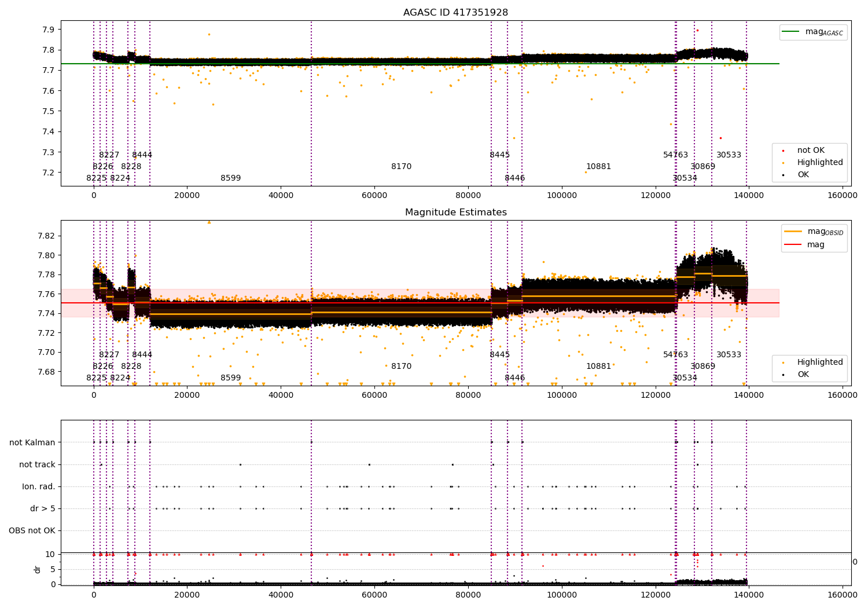Select the Magnitude Estimates plot title

[x=455, y=213]
